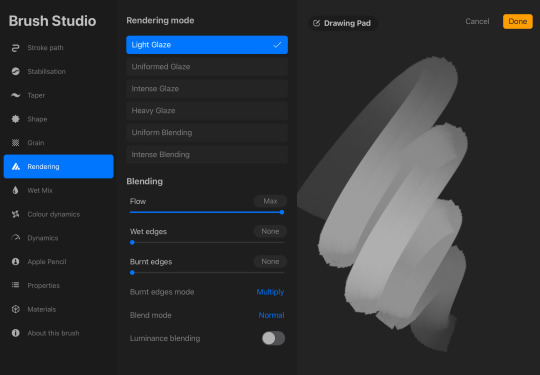The height and width of the screenshot is (375, 540).
Task: Open the Shape burst icon
Action: click(x=15, y=119)
